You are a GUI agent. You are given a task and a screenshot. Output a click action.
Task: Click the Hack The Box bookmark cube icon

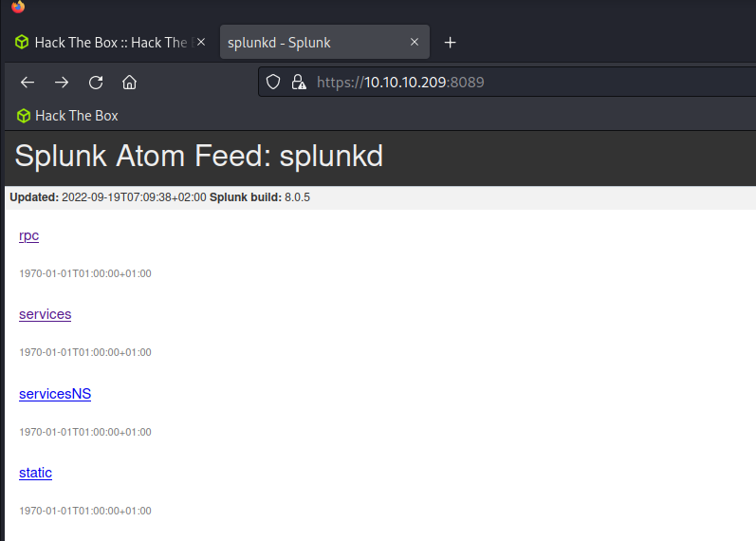[x=23, y=116]
